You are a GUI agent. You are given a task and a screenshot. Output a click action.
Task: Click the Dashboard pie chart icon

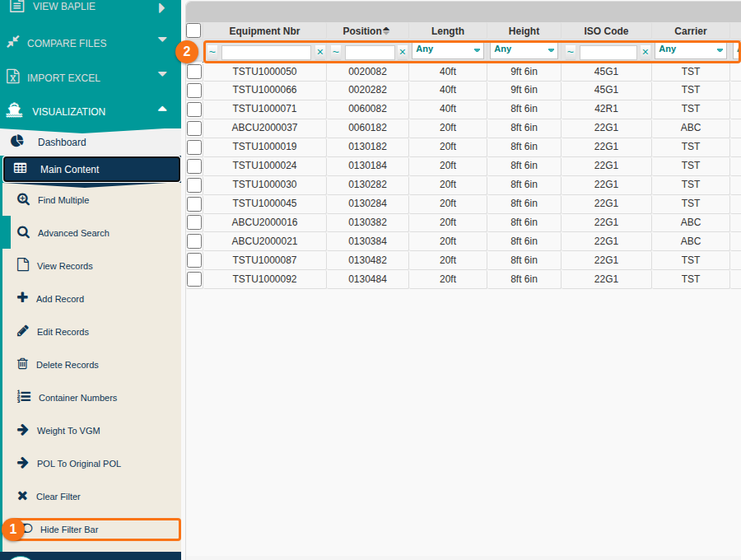coord(17,141)
